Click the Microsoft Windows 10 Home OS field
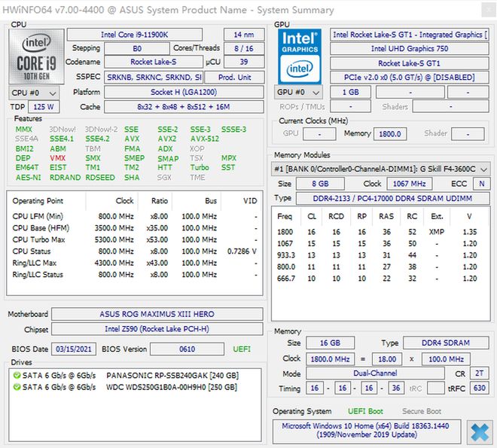497x448 pixels. click(x=366, y=430)
